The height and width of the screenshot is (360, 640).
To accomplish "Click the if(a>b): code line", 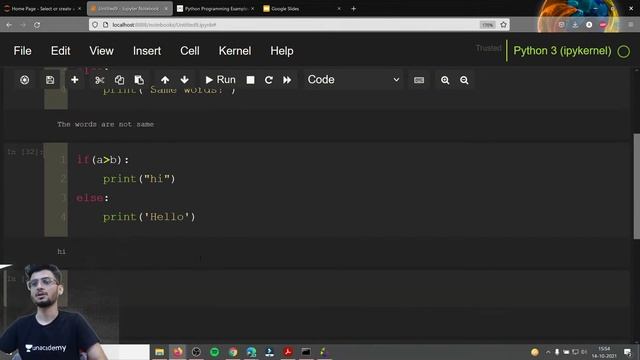I will (102, 160).
